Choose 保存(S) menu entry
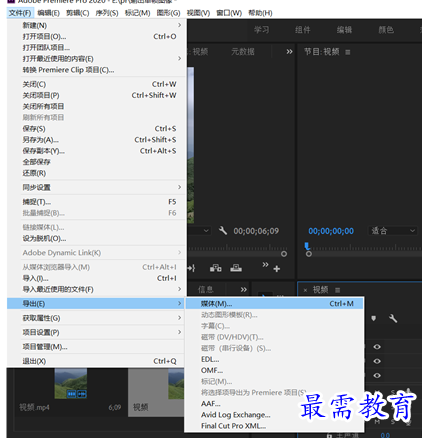Screen dimensions: 422x438 (97, 129)
